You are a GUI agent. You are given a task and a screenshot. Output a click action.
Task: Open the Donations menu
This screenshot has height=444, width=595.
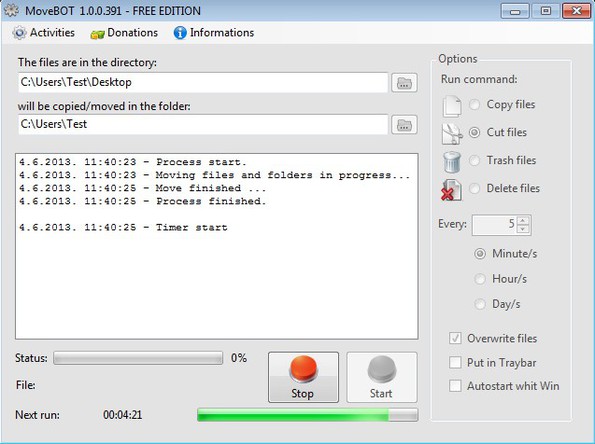124,33
